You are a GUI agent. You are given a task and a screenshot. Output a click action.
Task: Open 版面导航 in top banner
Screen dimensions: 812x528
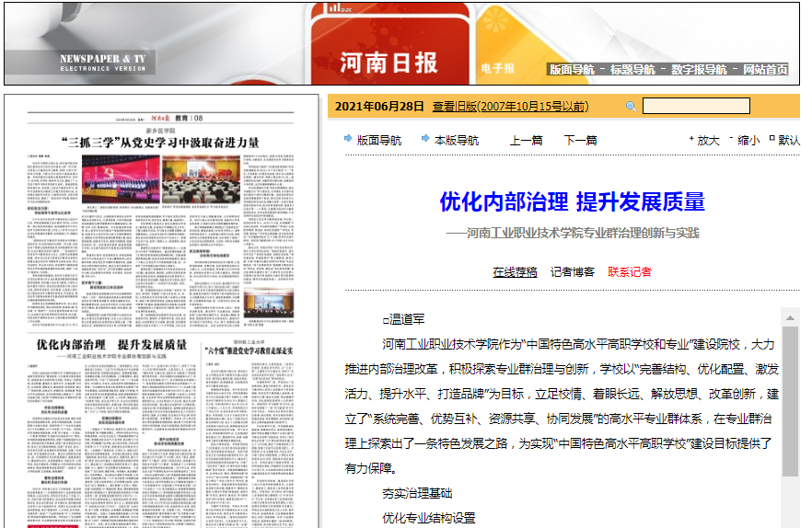pos(572,69)
